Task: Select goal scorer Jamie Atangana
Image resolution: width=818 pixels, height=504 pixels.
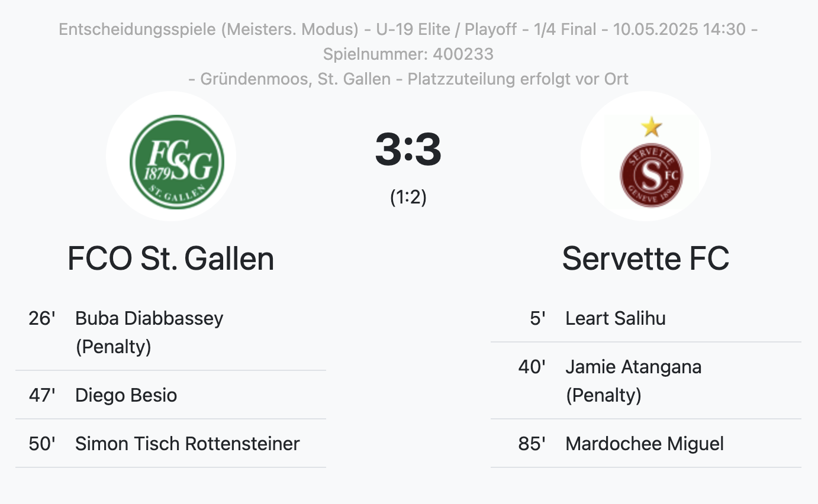Action: [633, 367]
